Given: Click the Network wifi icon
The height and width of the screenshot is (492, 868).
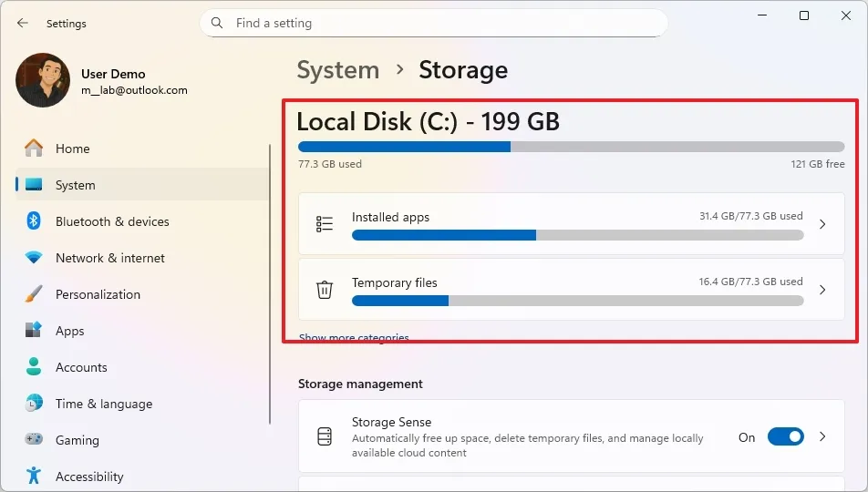Looking at the screenshot, I should [34, 258].
